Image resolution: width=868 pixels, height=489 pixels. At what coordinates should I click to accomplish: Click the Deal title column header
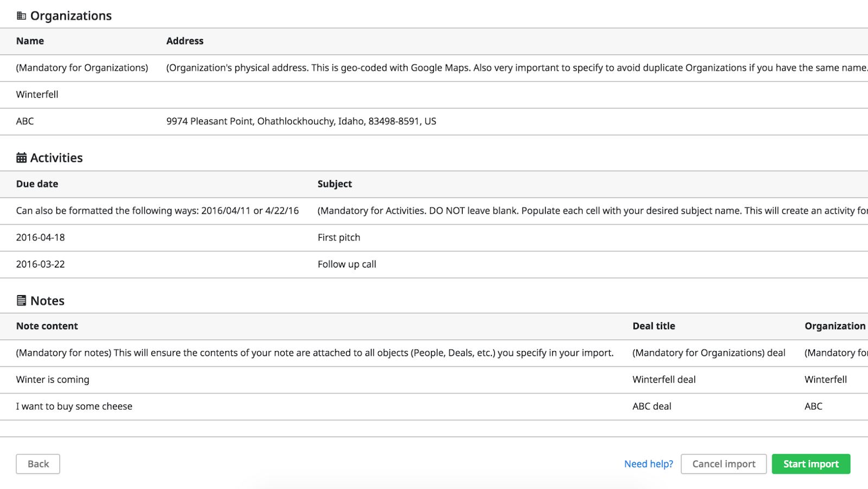point(653,326)
